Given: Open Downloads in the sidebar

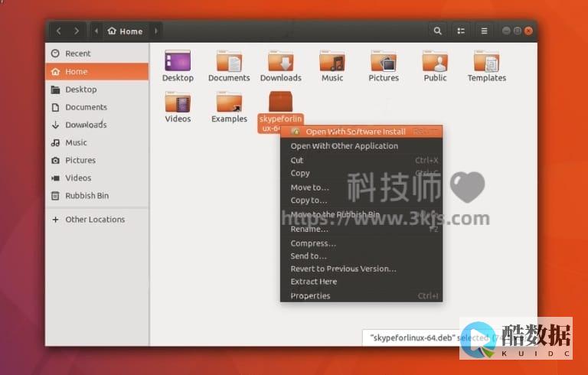Looking at the screenshot, I should (x=97, y=125).
